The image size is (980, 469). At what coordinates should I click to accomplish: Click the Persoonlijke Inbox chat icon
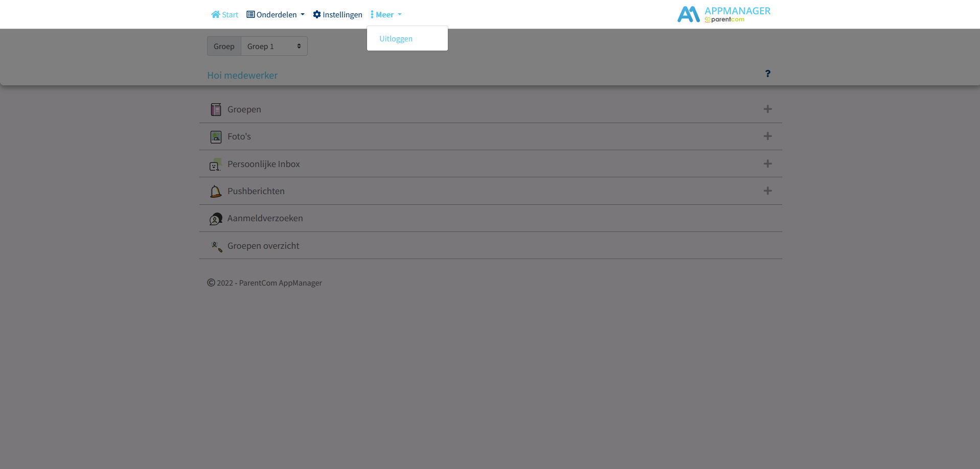(x=216, y=164)
